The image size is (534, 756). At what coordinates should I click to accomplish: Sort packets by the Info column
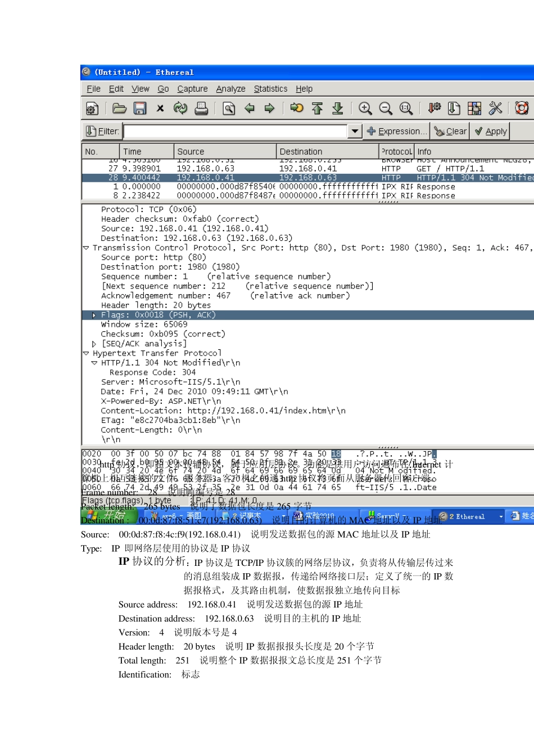pos(474,152)
